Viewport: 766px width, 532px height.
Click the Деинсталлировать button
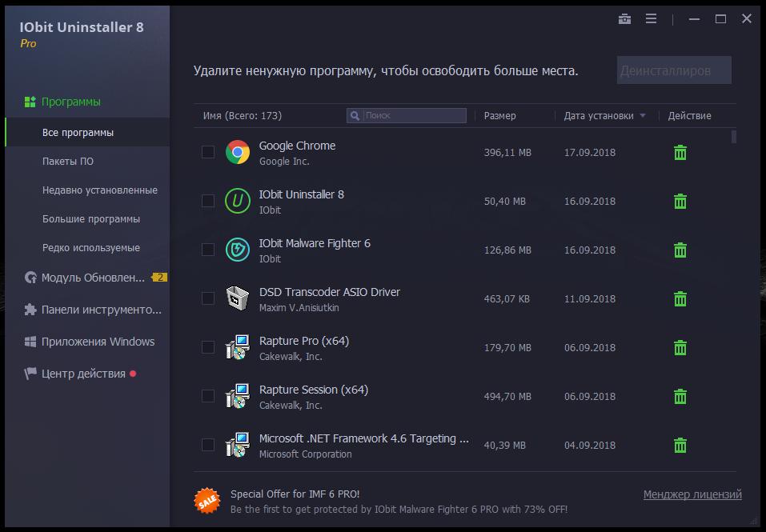(674, 70)
